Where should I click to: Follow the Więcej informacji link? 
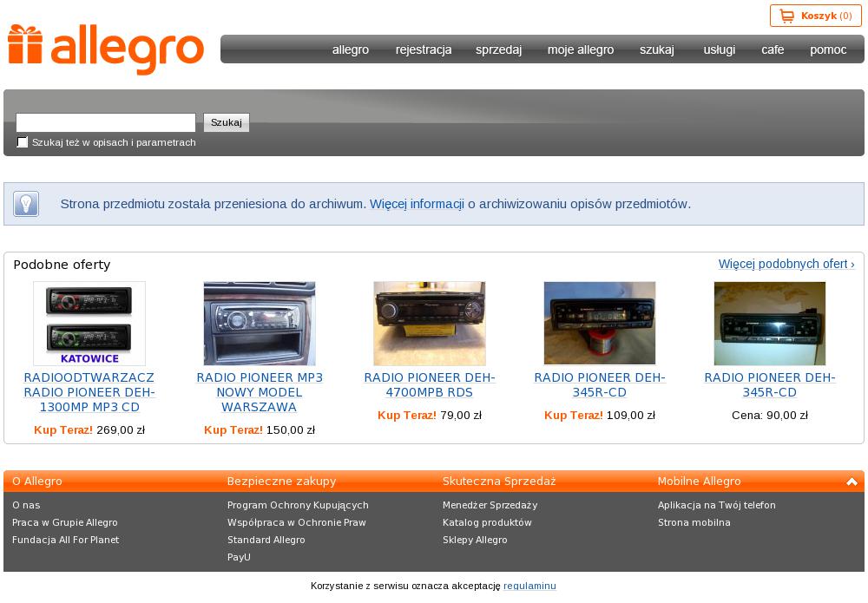click(417, 204)
